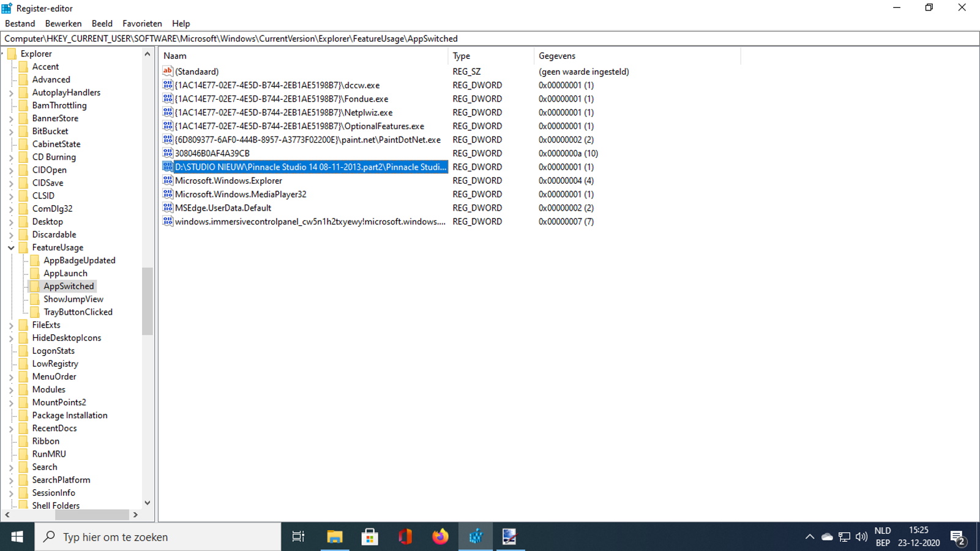Viewport: 980px width, 551px height.
Task: Sort by the Type column header
Action: (491, 56)
